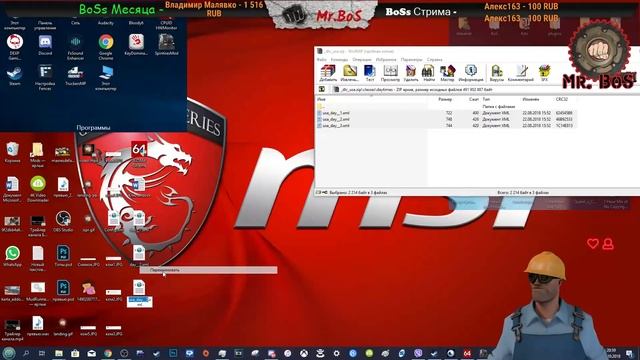The image size is (640, 360).
Task: Open the Steam desktop shortcut
Action: (15, 76)
